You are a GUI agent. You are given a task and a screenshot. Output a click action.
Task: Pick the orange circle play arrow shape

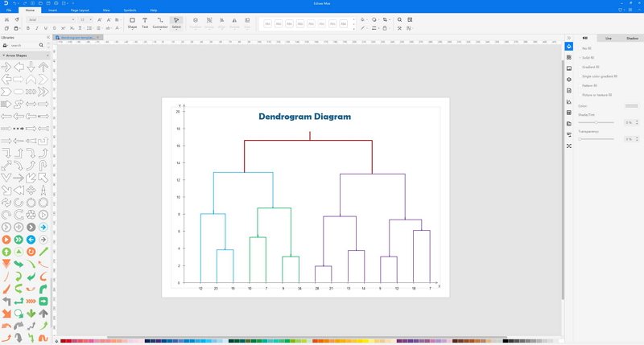(x=6, y=240)
